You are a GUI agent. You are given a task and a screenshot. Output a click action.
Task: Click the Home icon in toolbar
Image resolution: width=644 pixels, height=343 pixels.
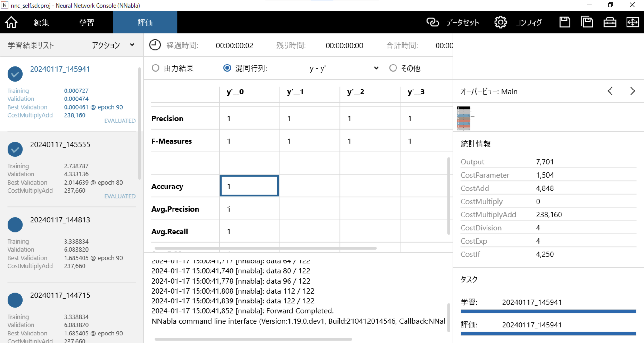pyautogui.click(x=11, y=22)
